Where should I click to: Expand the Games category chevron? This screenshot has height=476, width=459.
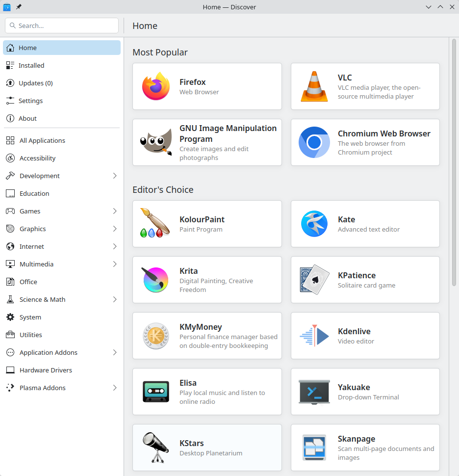point(115,211)
